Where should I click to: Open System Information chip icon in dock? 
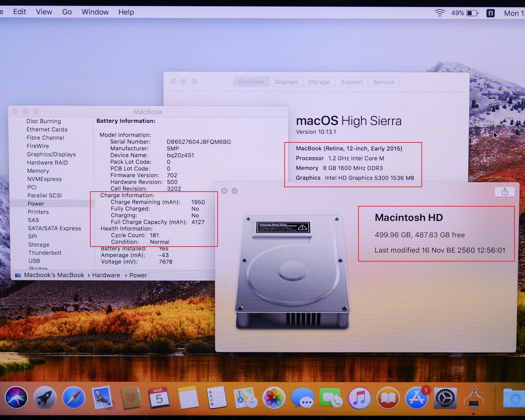[474, 398]
